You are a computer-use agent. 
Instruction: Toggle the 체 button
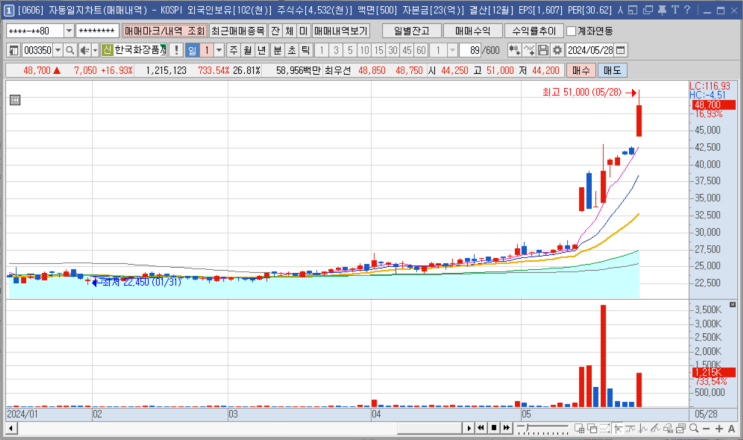pos(290,31)
